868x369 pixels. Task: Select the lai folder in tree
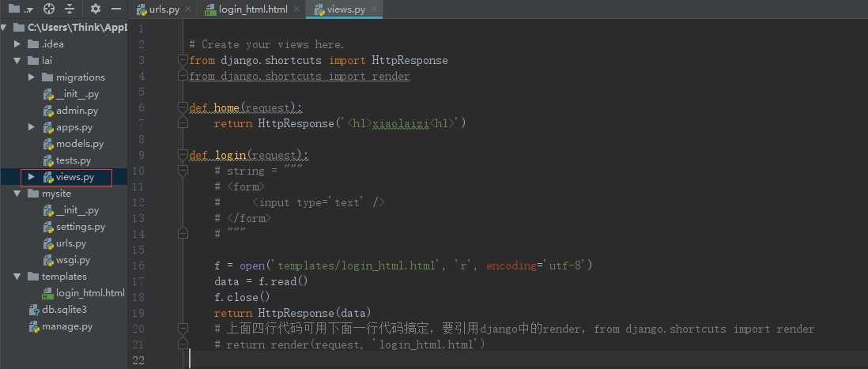[47, 60]
